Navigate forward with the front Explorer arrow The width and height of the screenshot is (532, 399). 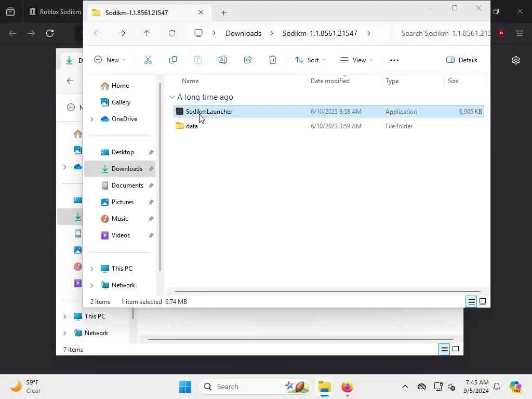pos(122,33)
